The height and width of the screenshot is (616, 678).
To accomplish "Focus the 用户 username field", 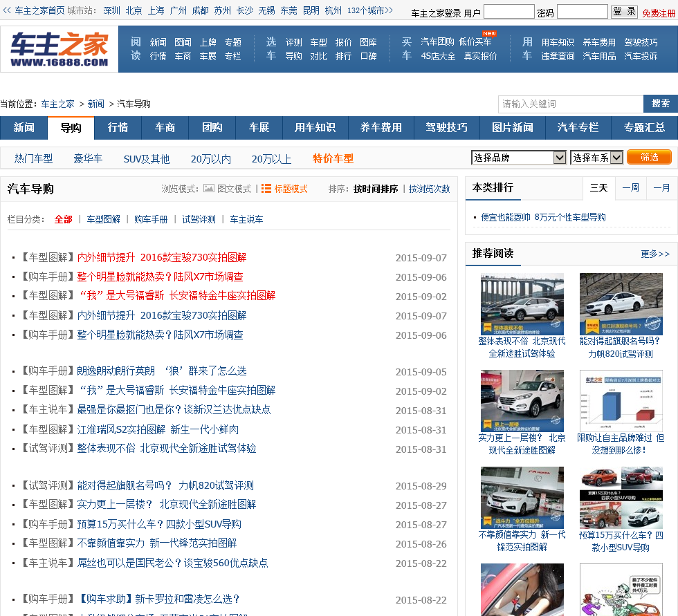I will pyautogui.click(x=509, y=12).
